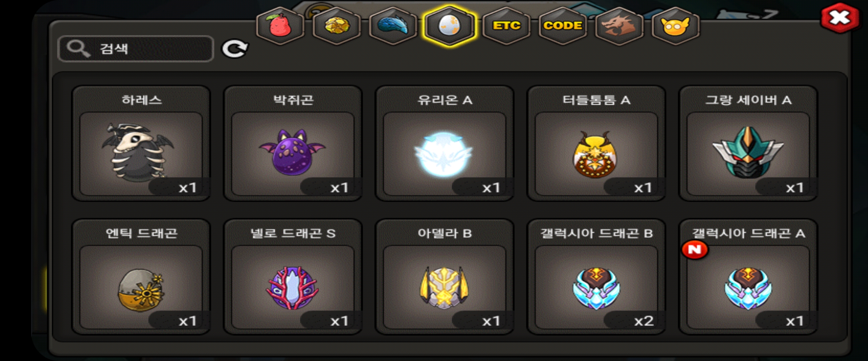The height and width of the screenshot is (361, 868).
Task: Select the glowing 유리온 A egg
Action: point(445,143)
